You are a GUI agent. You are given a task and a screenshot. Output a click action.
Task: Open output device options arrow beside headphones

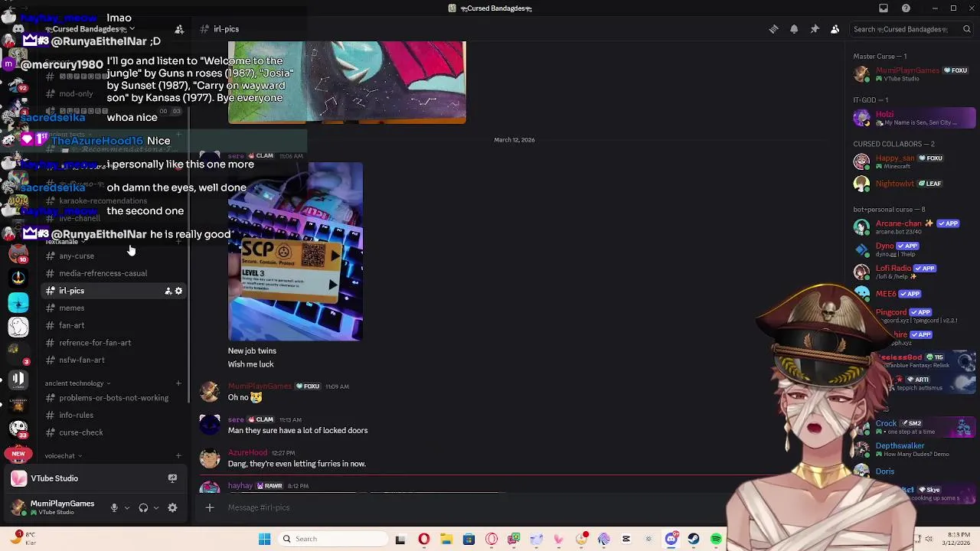point(156,507)
